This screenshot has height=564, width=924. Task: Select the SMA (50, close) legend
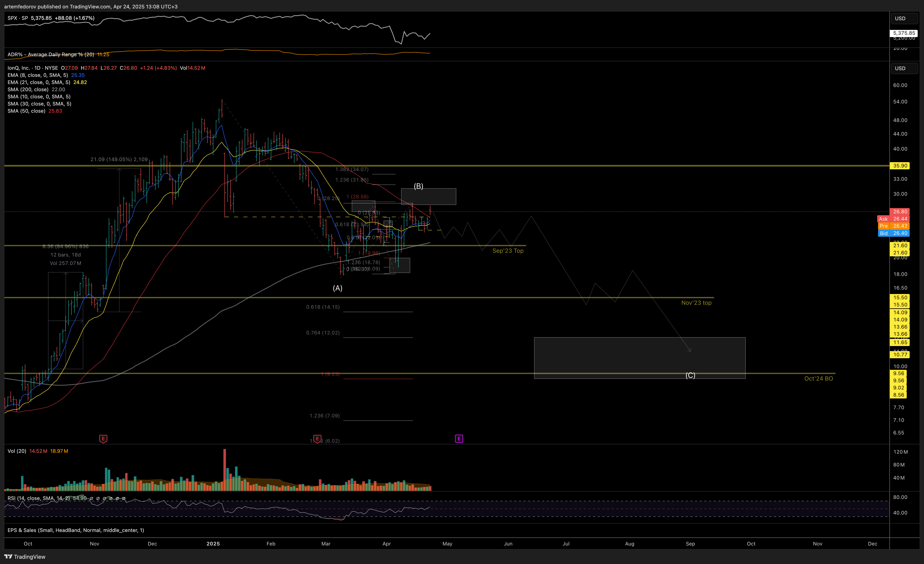(35, 111)
